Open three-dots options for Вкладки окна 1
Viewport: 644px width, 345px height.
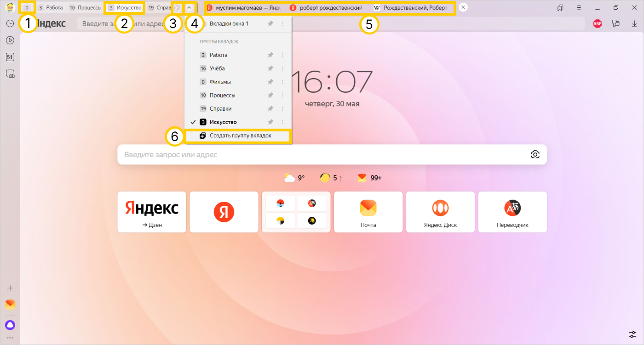point(282,23)
